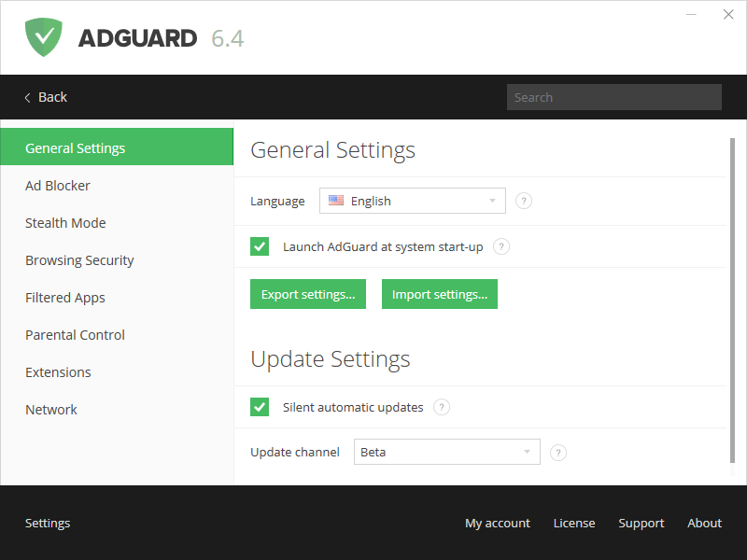The height and width of the screenshot is (560, 747).
Task: Expand the Update channel Beta dropdown
Action: [x=447, y=453]
